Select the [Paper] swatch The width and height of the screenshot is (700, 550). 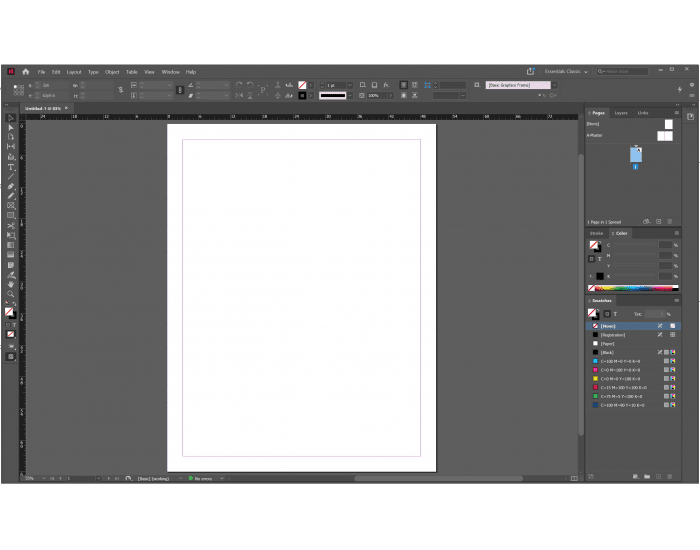tap(633, 344)
